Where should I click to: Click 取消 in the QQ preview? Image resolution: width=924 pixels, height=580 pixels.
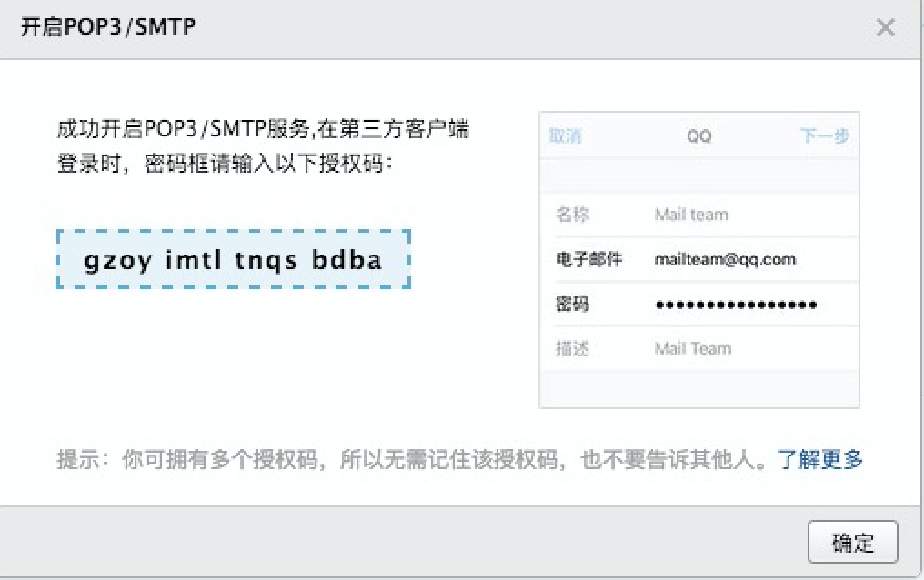(565, 136)
